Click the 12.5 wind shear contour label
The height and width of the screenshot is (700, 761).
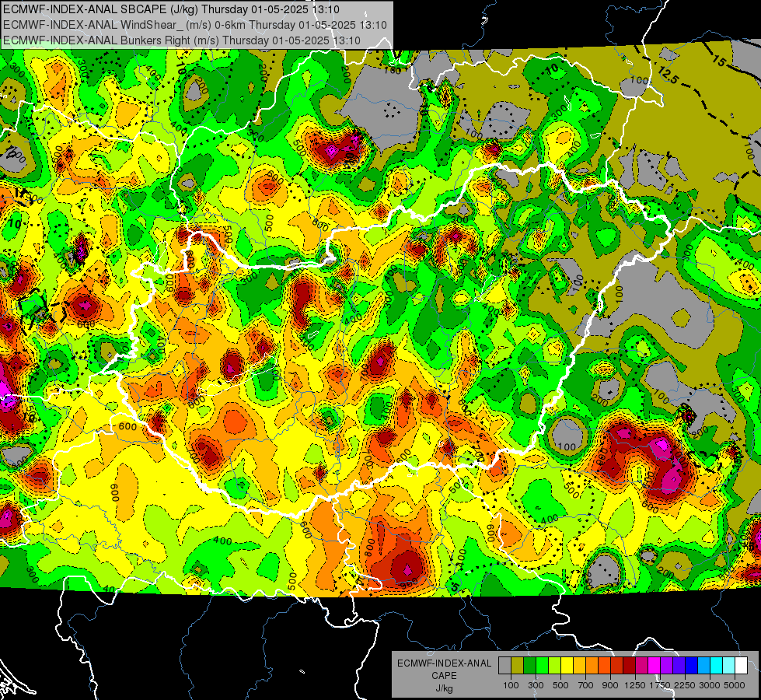[x=668, y=75]
